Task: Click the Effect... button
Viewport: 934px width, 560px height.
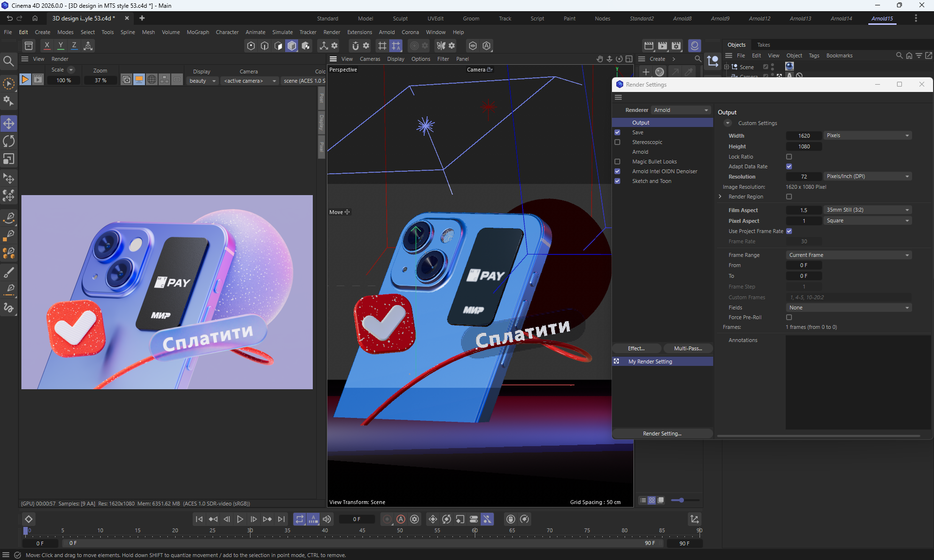Action: 636,348
